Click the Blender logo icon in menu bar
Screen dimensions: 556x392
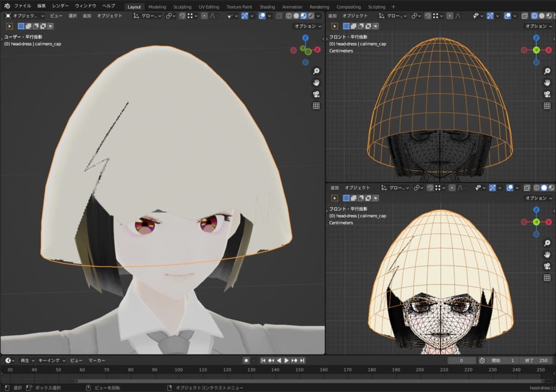click(x=7, y=6)
